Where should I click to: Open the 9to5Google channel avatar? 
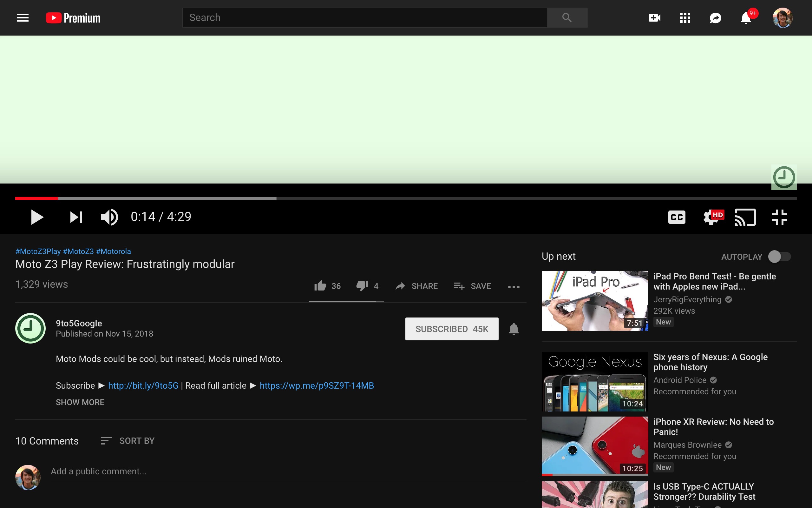tap(30, 328)
